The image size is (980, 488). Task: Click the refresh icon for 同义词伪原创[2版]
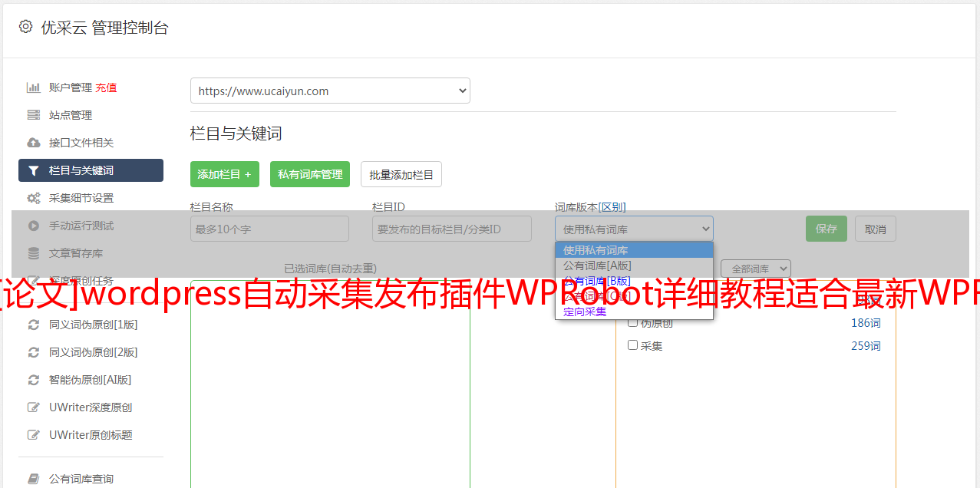click(34, 352)
